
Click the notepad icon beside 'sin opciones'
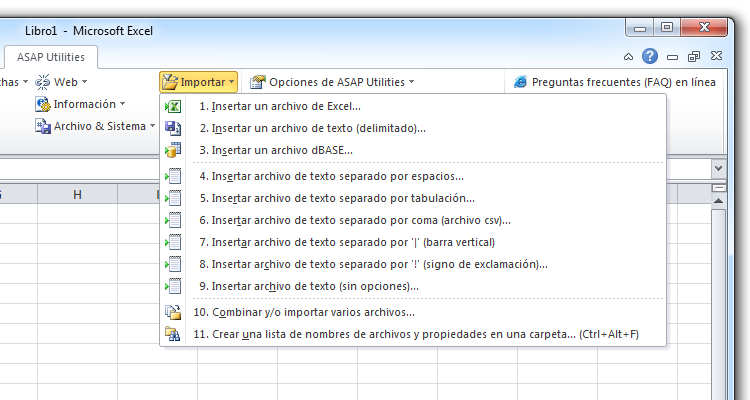tap(173, 286)
